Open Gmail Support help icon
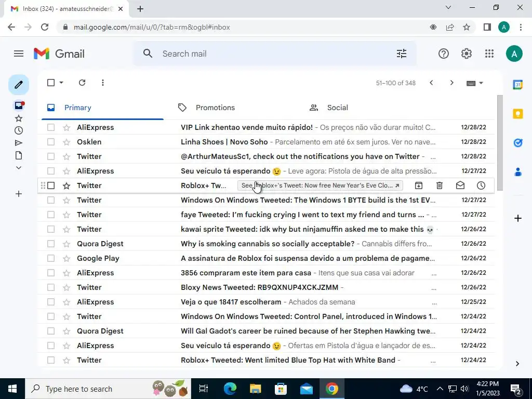532x399 pixels. tap(444, 54)
